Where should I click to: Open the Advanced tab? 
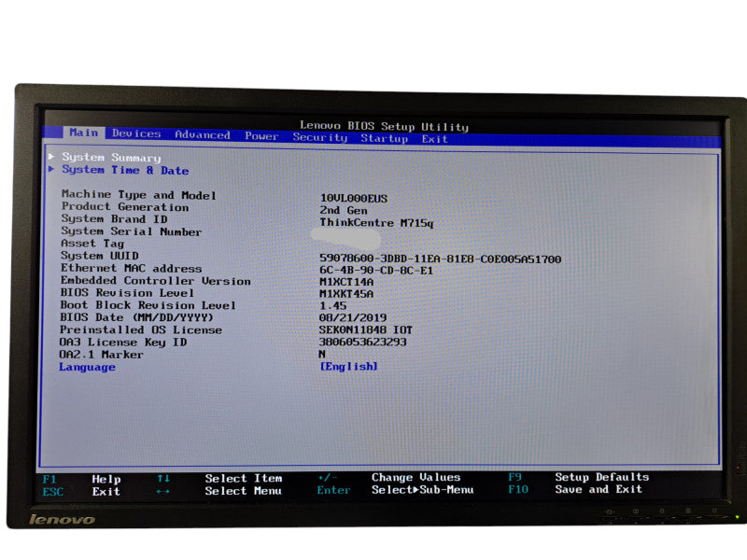coord(203,134)
